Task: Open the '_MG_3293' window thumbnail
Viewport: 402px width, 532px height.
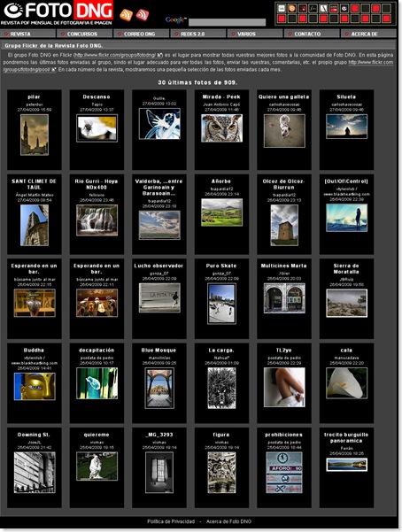Action: click(159, 473)
